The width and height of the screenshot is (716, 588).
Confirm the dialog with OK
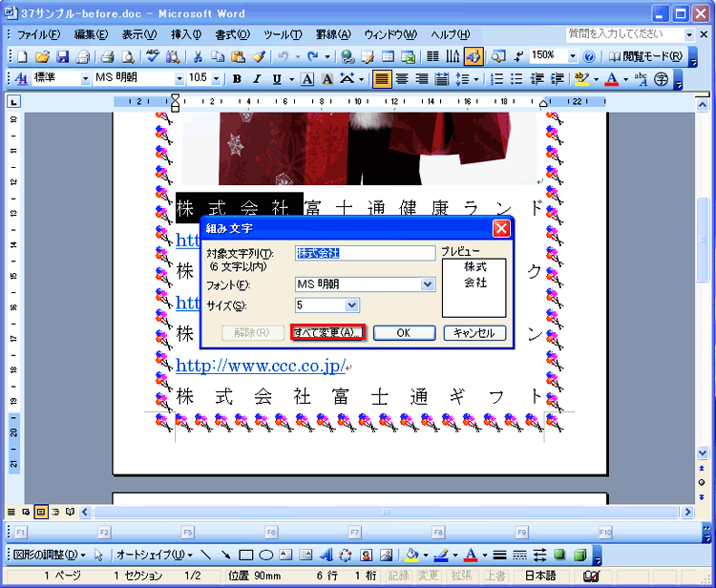tap(404, 332)
